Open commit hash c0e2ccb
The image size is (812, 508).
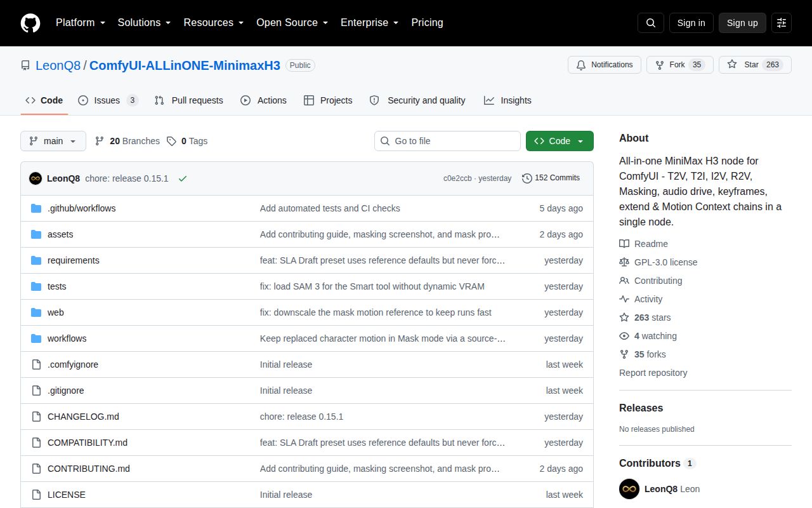pos(457,178)
